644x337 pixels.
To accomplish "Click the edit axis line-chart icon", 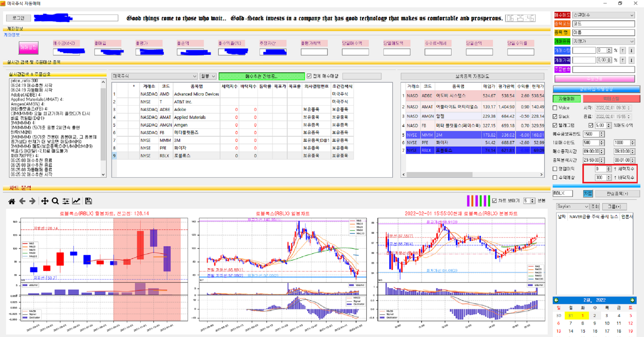I will (76, 201).
